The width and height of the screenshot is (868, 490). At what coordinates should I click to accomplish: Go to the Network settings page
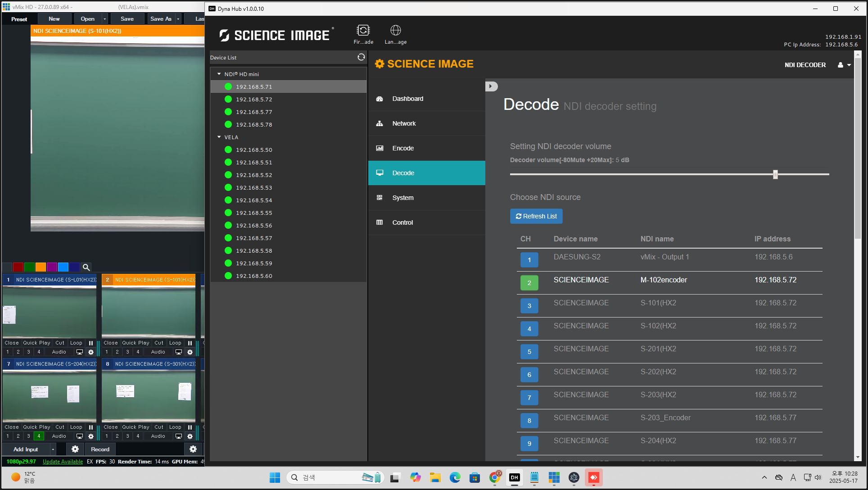click(x=426, y=123)
